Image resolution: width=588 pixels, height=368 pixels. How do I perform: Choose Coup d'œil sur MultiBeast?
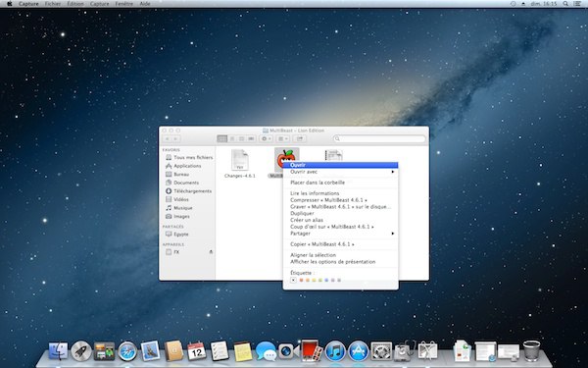(340, 227)
